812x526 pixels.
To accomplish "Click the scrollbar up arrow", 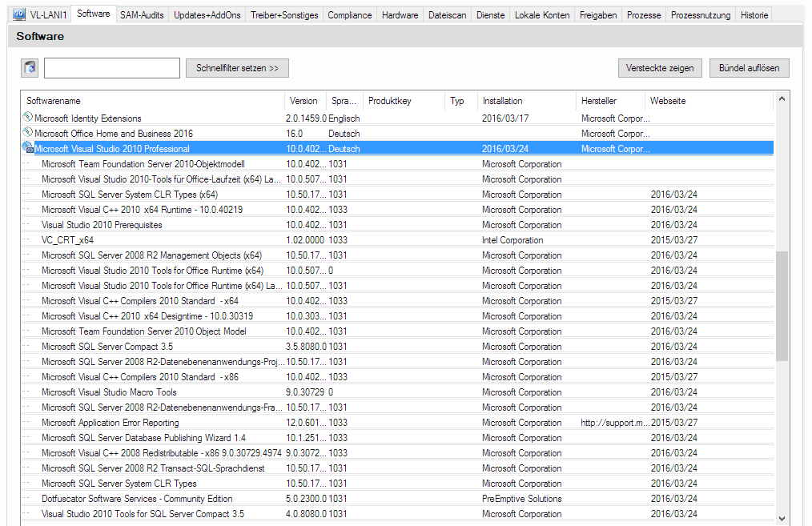I will [x=782, y=98].
